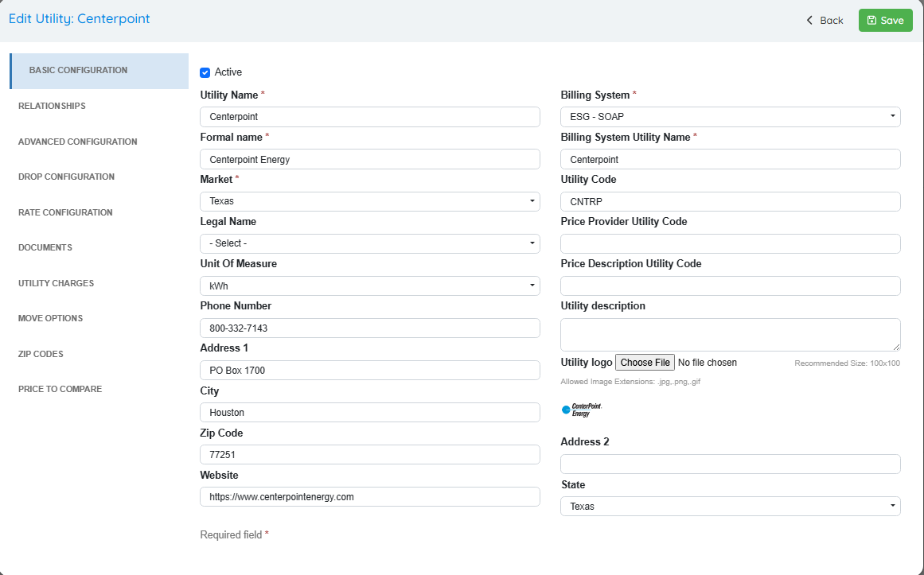Click the Utility Code field
The width and height of the screenshot is (924, 575).
[730, 201]
